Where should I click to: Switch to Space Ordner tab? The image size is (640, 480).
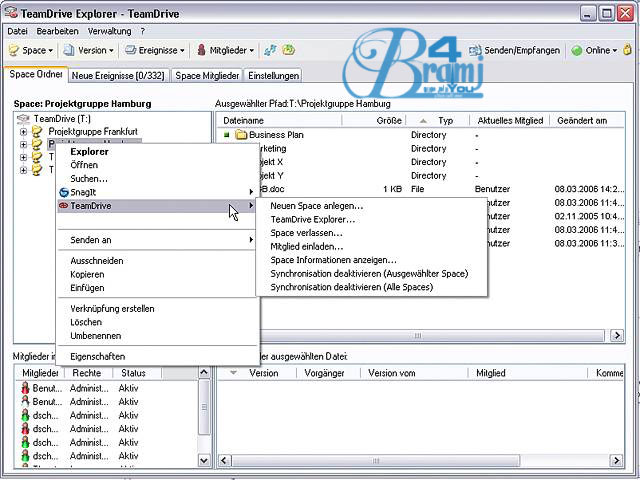[x=36, y=74]
